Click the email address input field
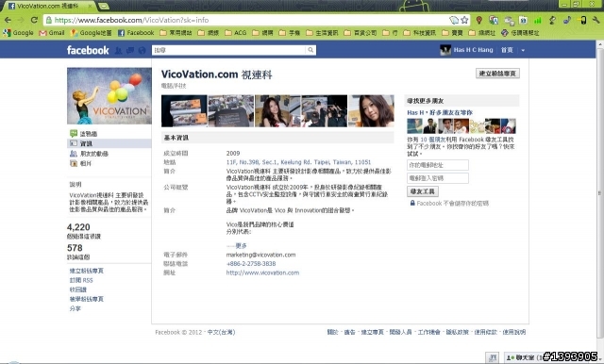The image size is (604, 364). [x=438, y=165]
